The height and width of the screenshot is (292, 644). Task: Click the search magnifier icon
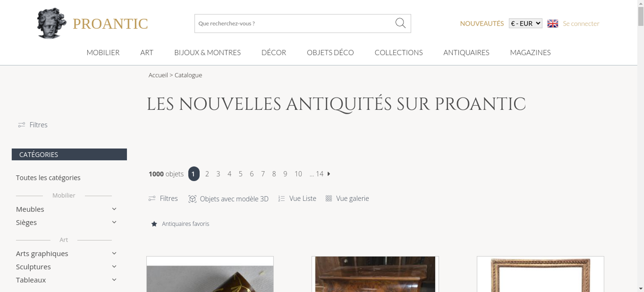pyautogui.click(x=400, y=23)
